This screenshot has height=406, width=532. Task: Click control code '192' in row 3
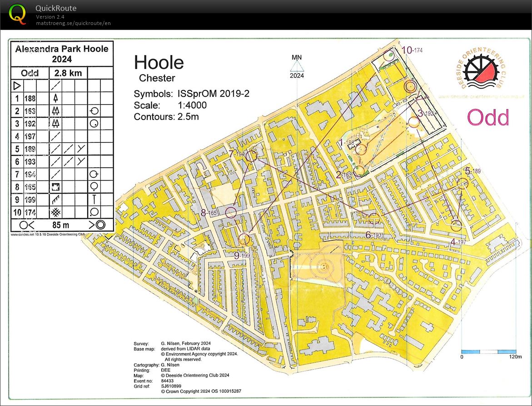[x=30, y=124]
